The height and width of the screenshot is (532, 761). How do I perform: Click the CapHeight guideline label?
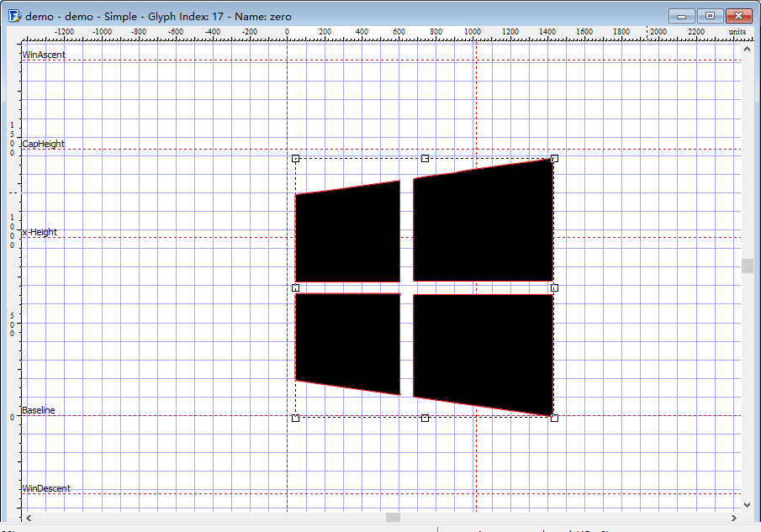click(43, 144)
